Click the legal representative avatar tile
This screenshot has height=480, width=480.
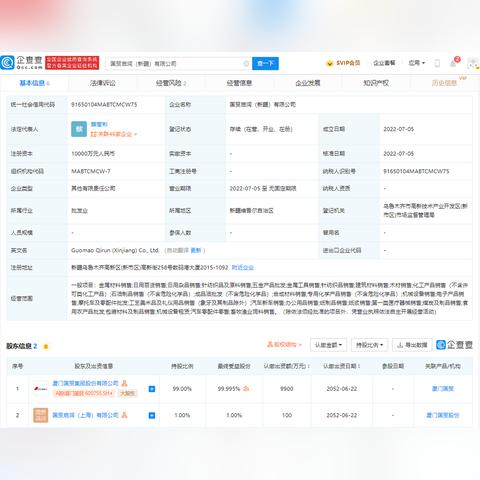[79, 129]
